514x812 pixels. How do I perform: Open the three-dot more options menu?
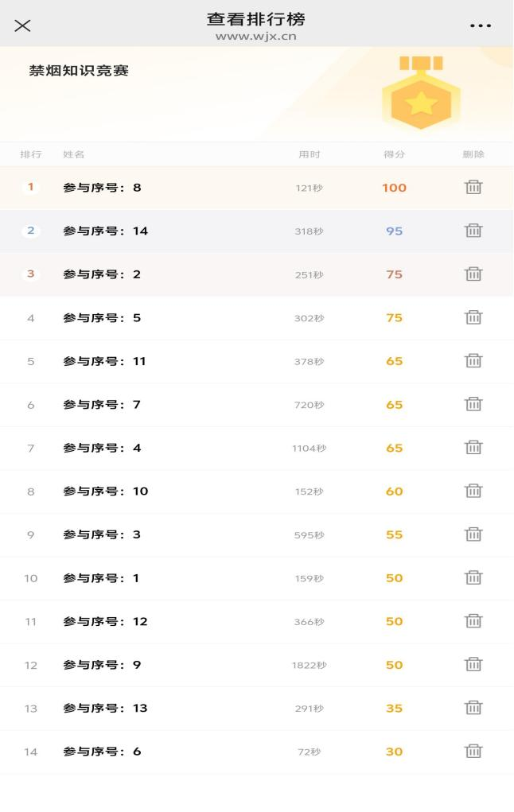tap(481, 25)
